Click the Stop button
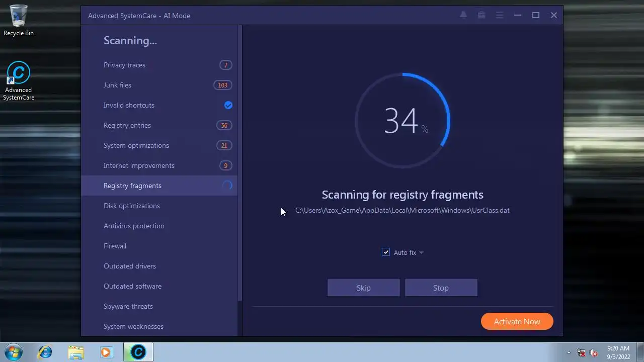Viewport: 644px width, 362px height. click(441, 288)
